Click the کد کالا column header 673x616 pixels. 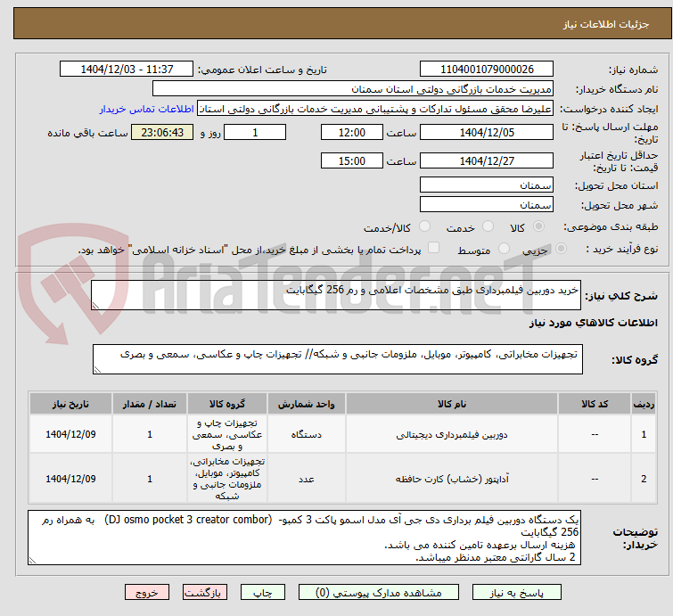pyautogui.click(x=595, y=405)
